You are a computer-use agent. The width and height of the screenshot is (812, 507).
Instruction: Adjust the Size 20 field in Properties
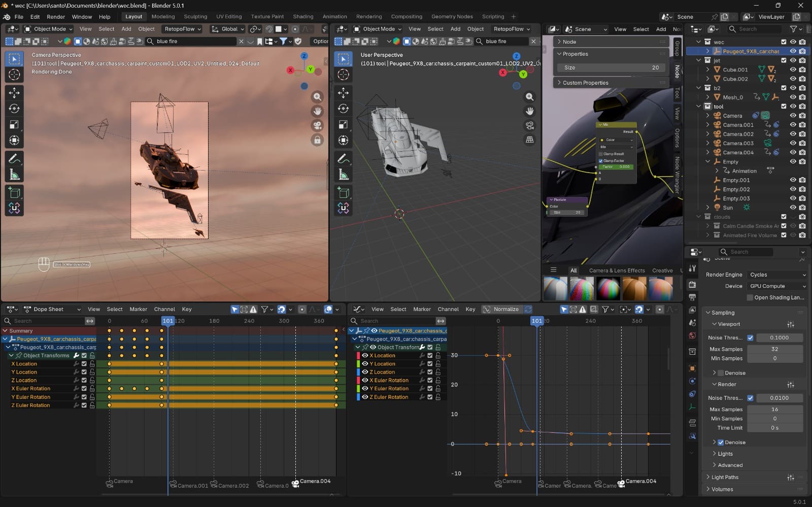point(612,67)
